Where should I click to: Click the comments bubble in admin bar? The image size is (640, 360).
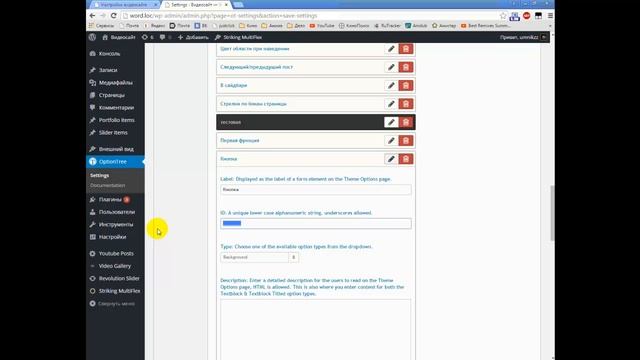click(165, 37)
